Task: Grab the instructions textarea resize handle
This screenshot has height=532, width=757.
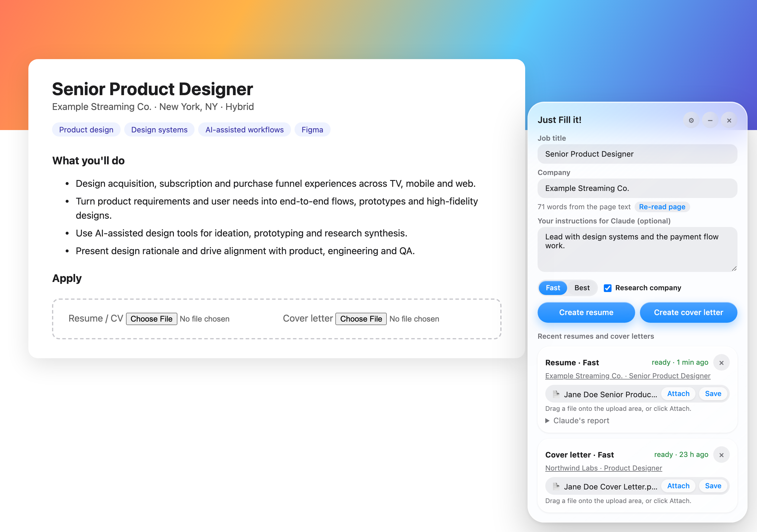Action: (734, 269)
